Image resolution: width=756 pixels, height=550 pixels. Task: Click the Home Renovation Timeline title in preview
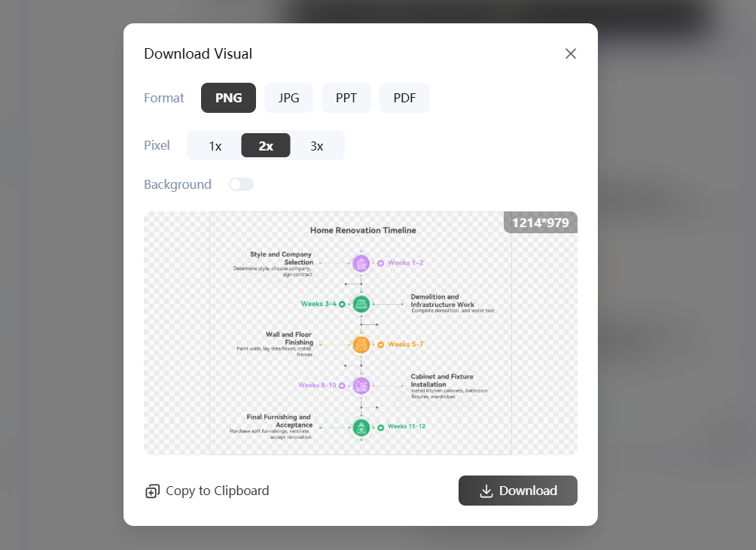pyautogui.click(x=363, y=230)
